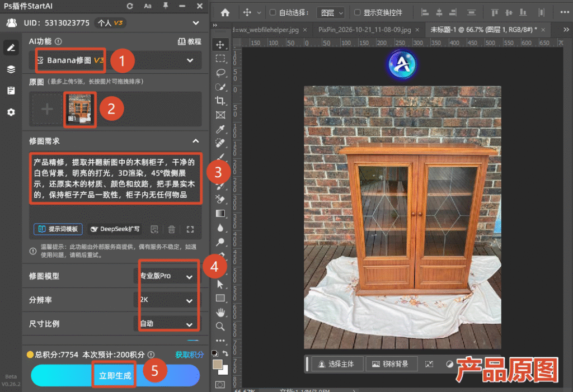
Task: Pin the StartAI plugin panel
Action: [166, 6]
